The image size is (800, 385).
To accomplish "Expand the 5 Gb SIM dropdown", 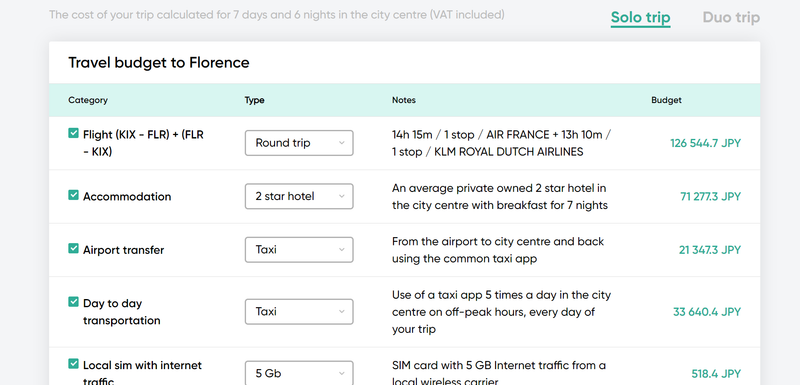I will (299, 373).
